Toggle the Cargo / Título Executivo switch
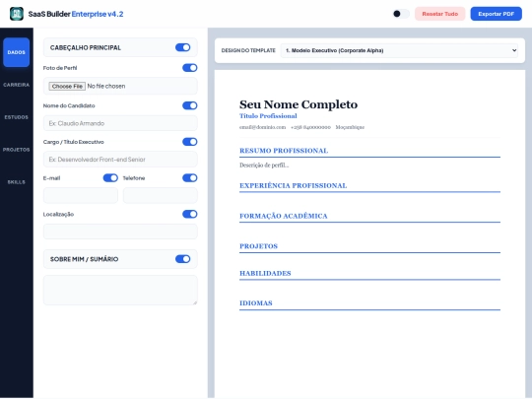Image resolution: width=532 pixels, height=399 pixels. pyautogui.click(x=190, y=142)
